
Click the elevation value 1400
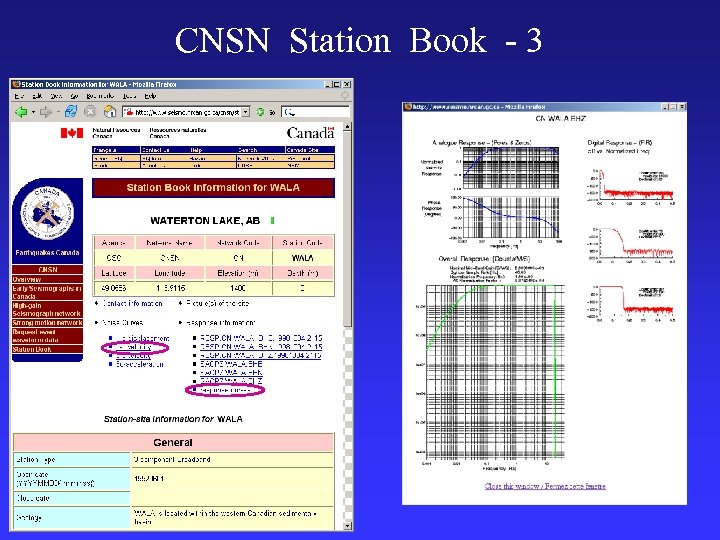click(x=238, y=288)
